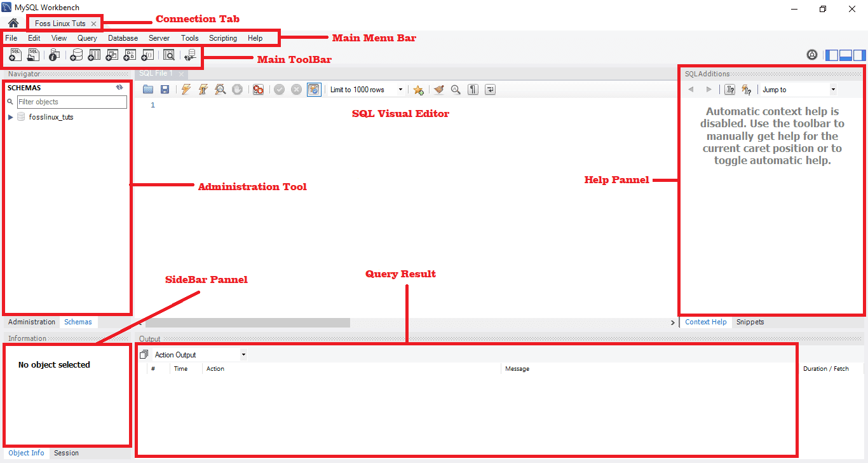The height and width of the screenshot is (463, 868).
Task: Switch to the Administration tab
Action: (x=32, y=322)
